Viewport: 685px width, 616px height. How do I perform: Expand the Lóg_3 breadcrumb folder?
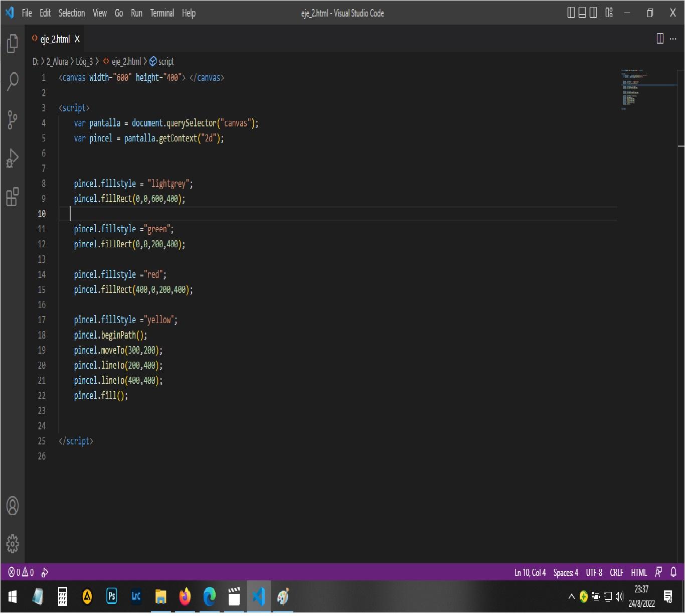(x=84, y=62)
